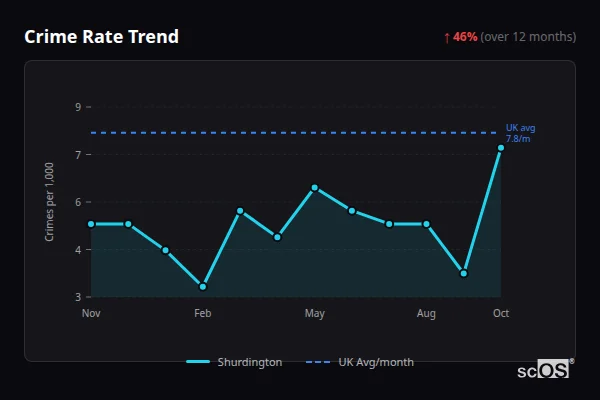Click the red upward arrow icon
The image size is (600, 400).
[x=447, y=38]
